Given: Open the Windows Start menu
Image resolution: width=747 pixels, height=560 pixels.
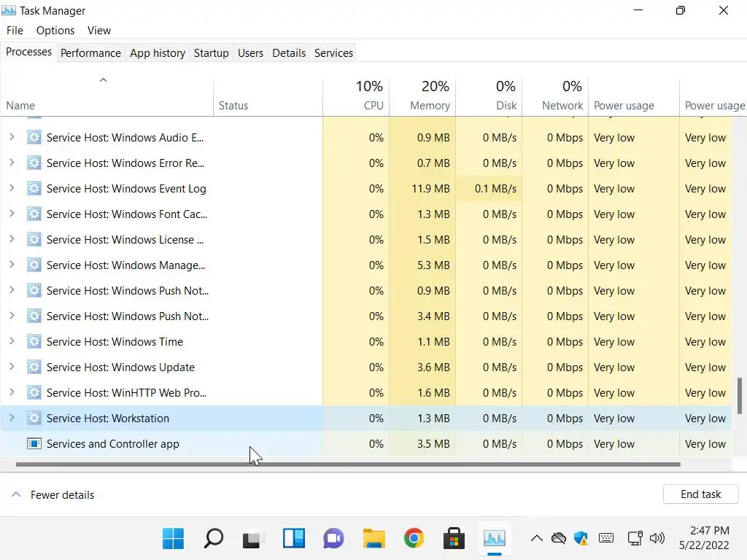Looking at the screenshot, I should tap(173, 539).
